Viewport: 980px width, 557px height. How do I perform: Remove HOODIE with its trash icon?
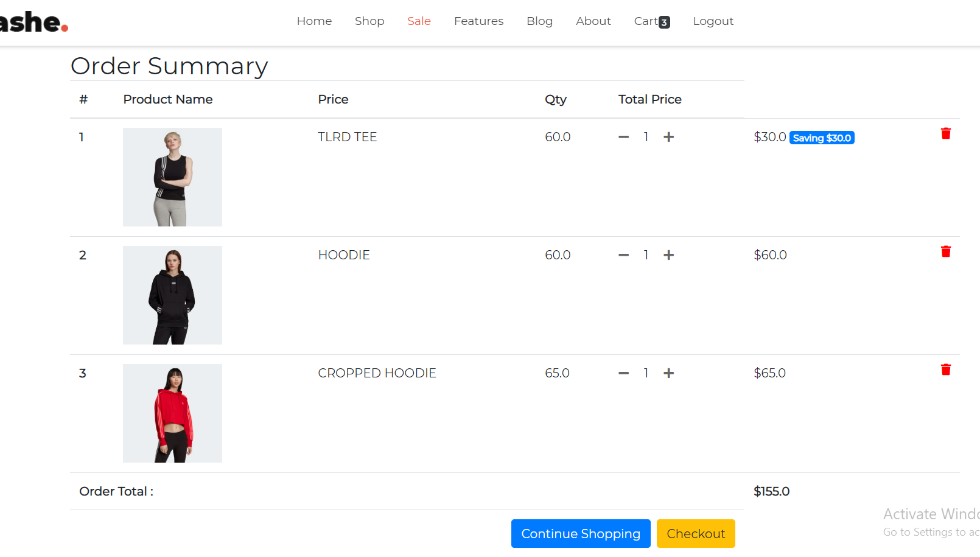(946, 251)
